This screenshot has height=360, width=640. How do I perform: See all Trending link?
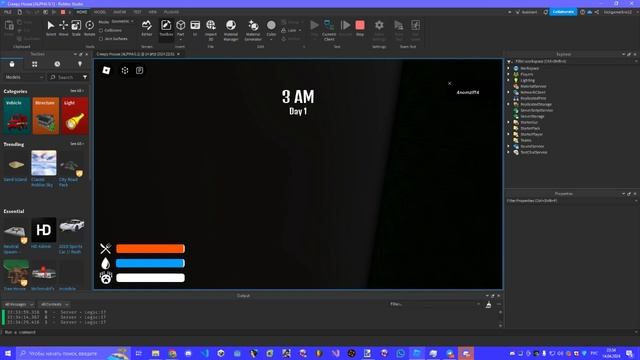(77, 144)
